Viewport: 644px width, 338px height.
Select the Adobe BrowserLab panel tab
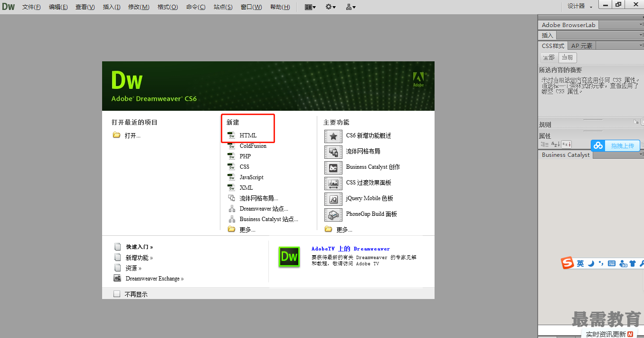pyautogui.click(x=568, y=25)
